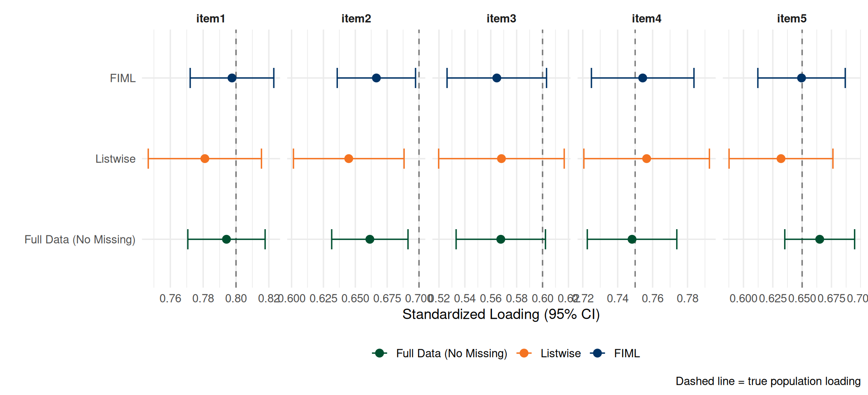Click the Full Data (No Missing) y-axis label
The height and width of the screenshot is (395, 868).
tap(80, 239)
